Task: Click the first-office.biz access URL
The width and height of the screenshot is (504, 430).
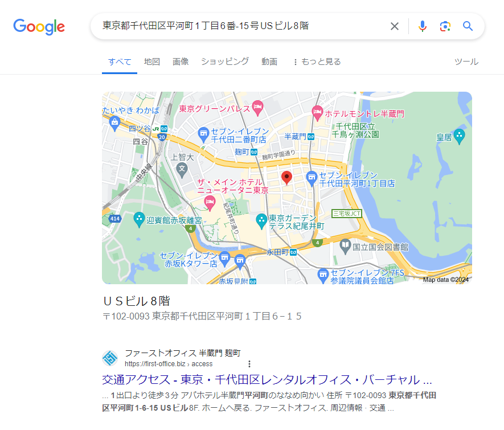Action: click(x=169, y=364)
